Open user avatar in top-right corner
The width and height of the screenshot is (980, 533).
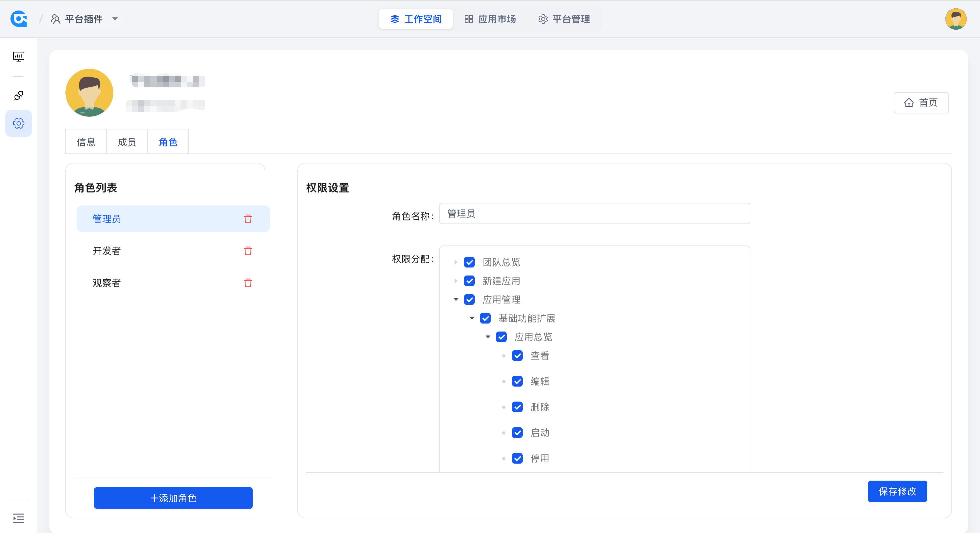point(955,19)
